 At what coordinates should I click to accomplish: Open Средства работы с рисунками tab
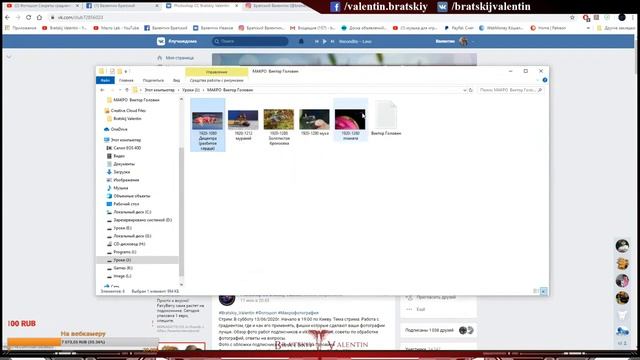(216, 80)
